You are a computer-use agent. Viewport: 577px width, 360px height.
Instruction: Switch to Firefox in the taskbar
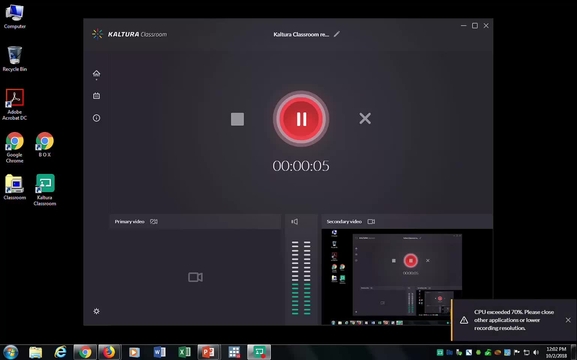109,352
